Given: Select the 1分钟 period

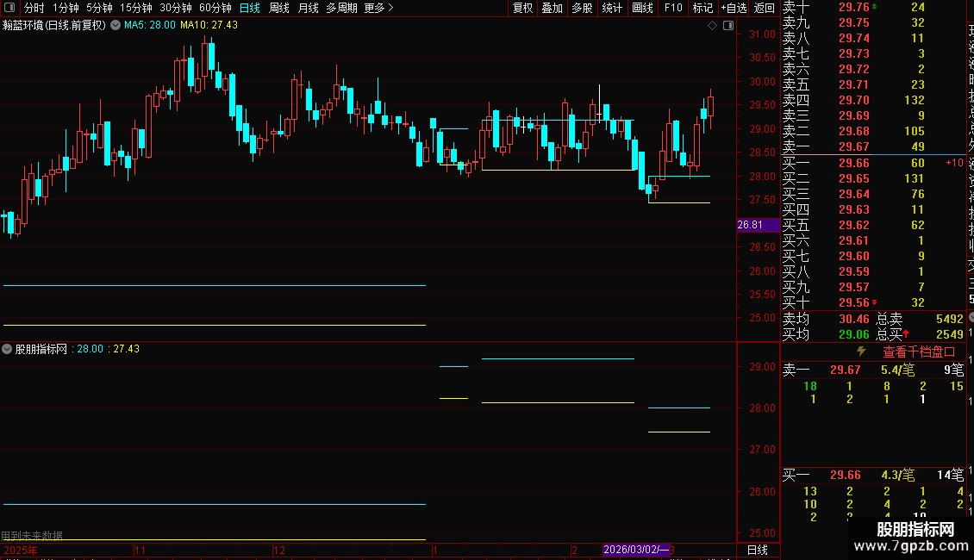Looking at the screenshot, I should [x=66, y=8].
